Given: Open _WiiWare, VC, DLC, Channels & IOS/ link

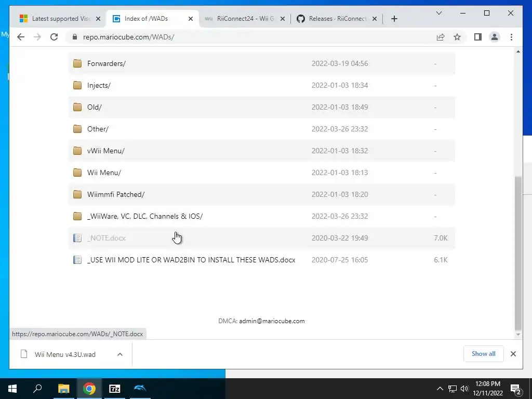Looking at the screenshot, I should [x=145, y=216].
